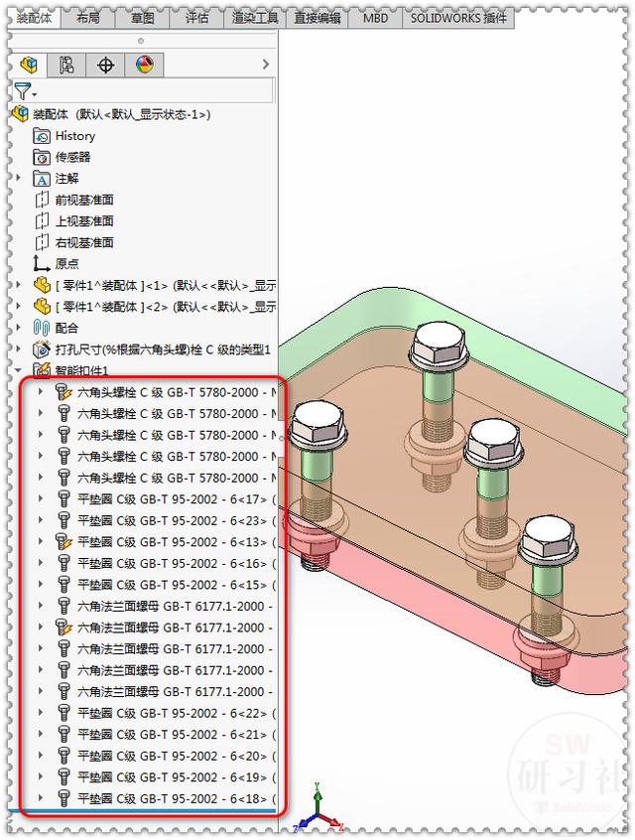Viewport: 635px width, 840px height.
Task: Select the 上视基准面 tree item label
Action: [x=84, y=221]
